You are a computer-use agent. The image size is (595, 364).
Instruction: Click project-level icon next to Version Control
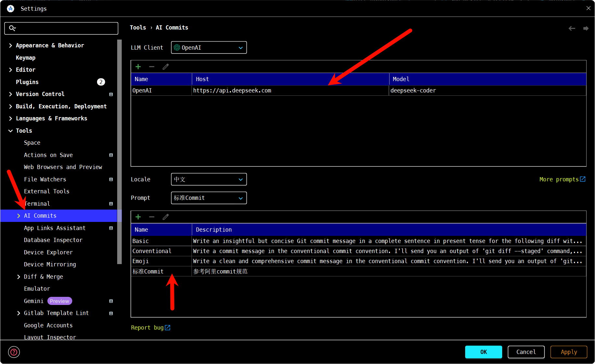tap(111, 94)
